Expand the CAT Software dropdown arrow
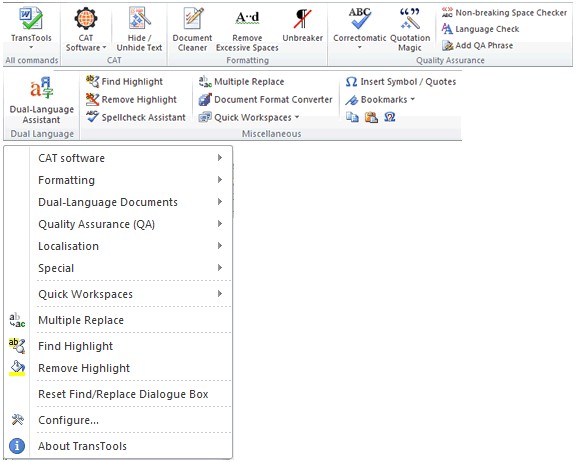578x462 pixels. pyautogui.click(x=104, y=48)
